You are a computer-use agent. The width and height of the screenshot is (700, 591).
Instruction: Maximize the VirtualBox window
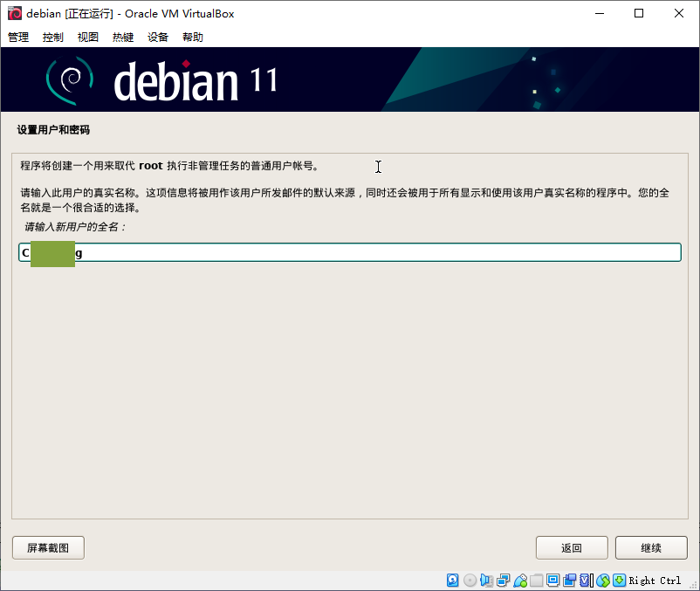(639, 13)
